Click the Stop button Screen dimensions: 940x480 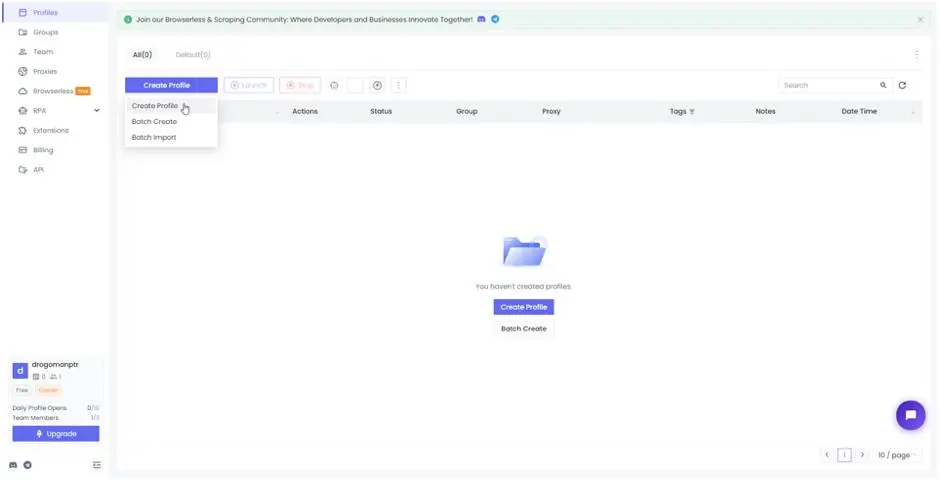click(x=300, y=85)
